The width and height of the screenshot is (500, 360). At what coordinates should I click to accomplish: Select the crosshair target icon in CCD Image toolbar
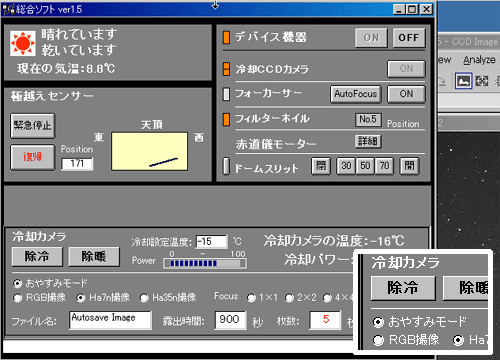[x=482, y=81]
